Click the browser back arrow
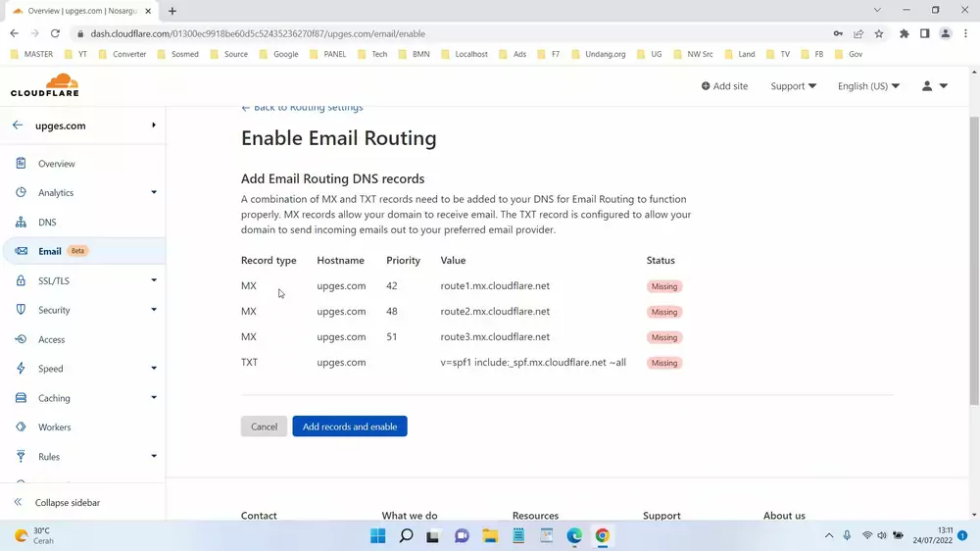Image resolution: width=980 pixels, height=551 pixels. pyautogui.click(x=14, y=33)
